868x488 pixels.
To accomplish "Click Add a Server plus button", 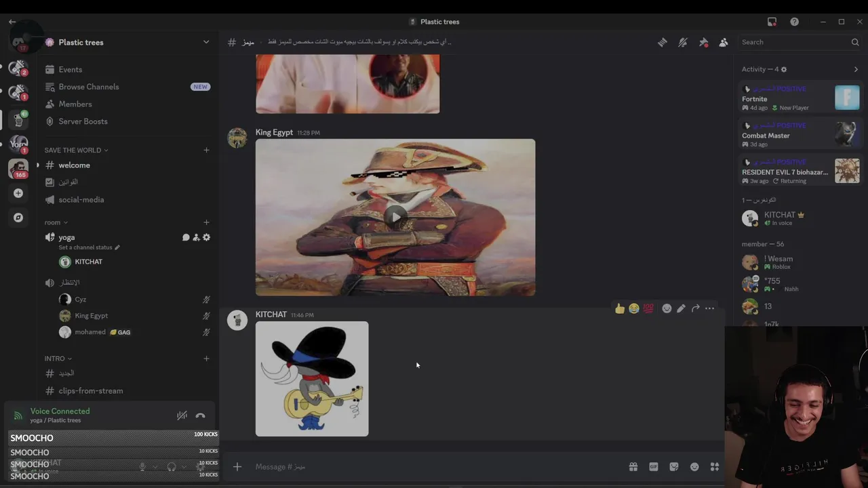I will 18,193.
